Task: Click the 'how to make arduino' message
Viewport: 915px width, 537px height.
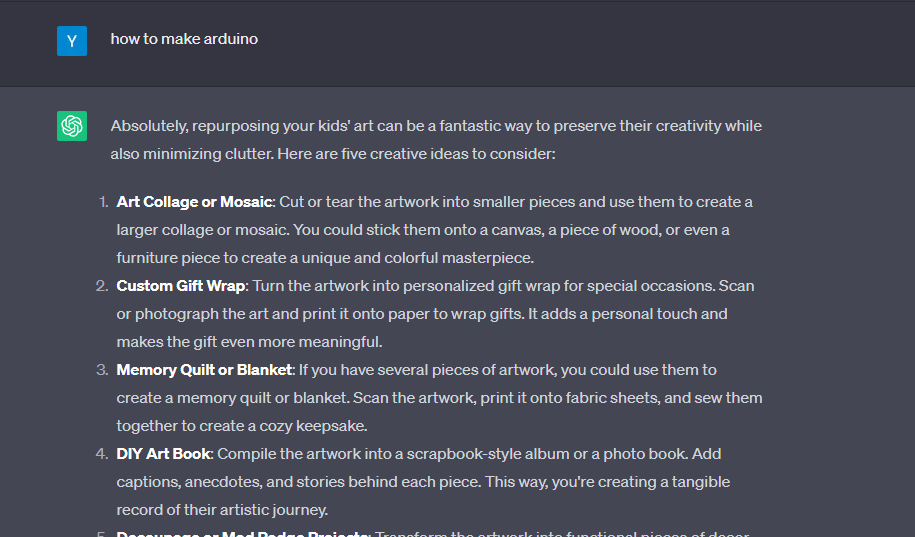Action: [184, 39]
